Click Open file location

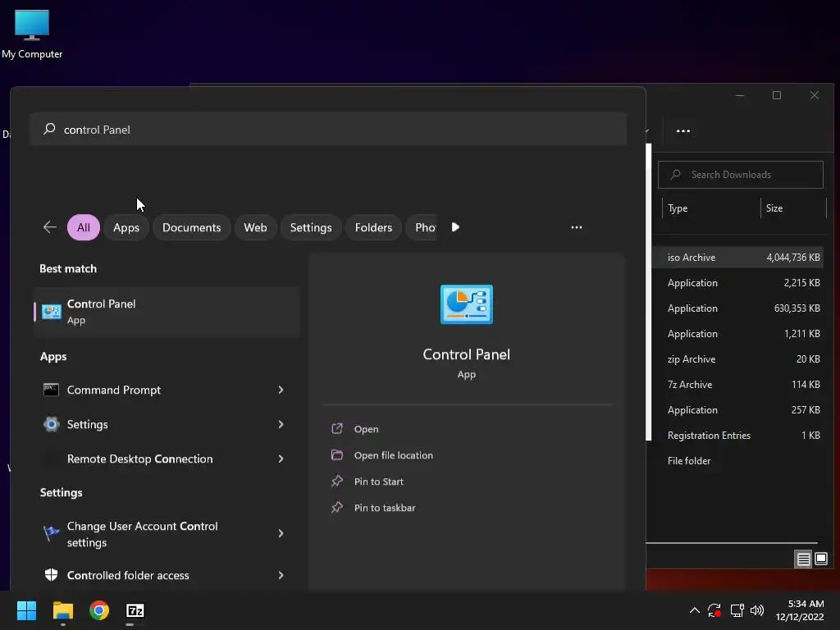click(x=393, y=455)
